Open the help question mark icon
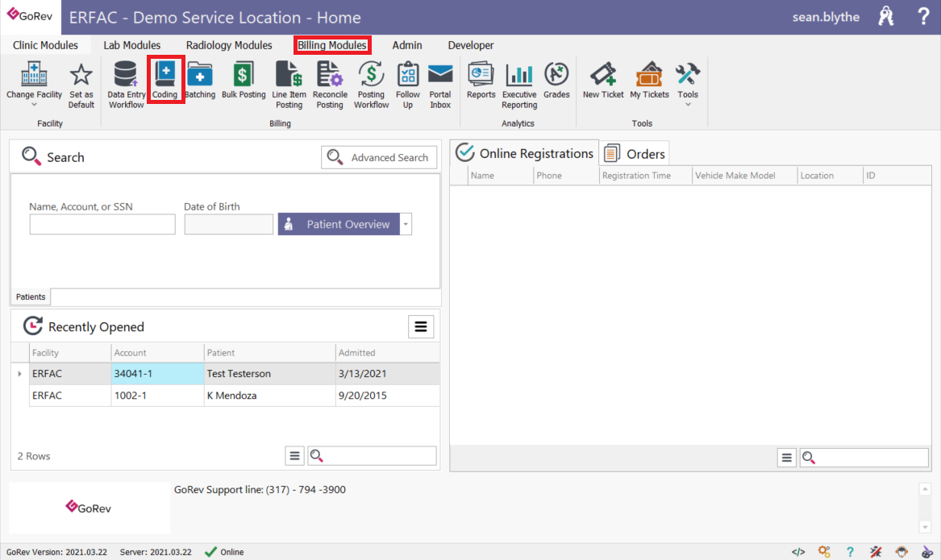Image resolution: width=941 pixels, height=560 pixels. [923, 15]
